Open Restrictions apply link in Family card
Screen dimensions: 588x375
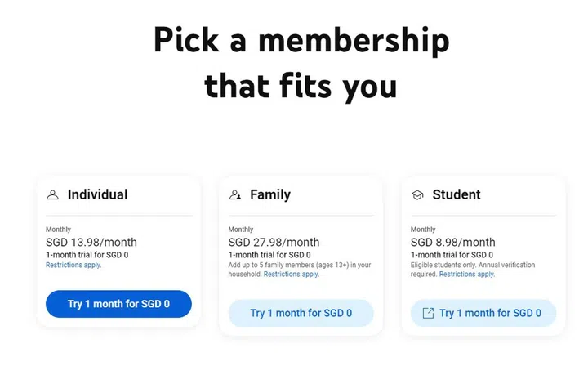click(x=292, y=275)
